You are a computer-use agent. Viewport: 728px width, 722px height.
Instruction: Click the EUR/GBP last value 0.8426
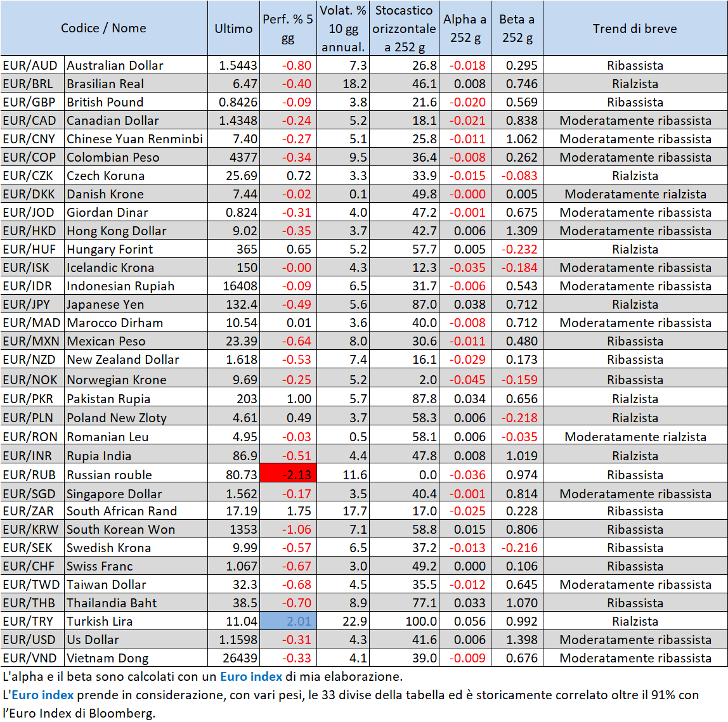(234, 102)
